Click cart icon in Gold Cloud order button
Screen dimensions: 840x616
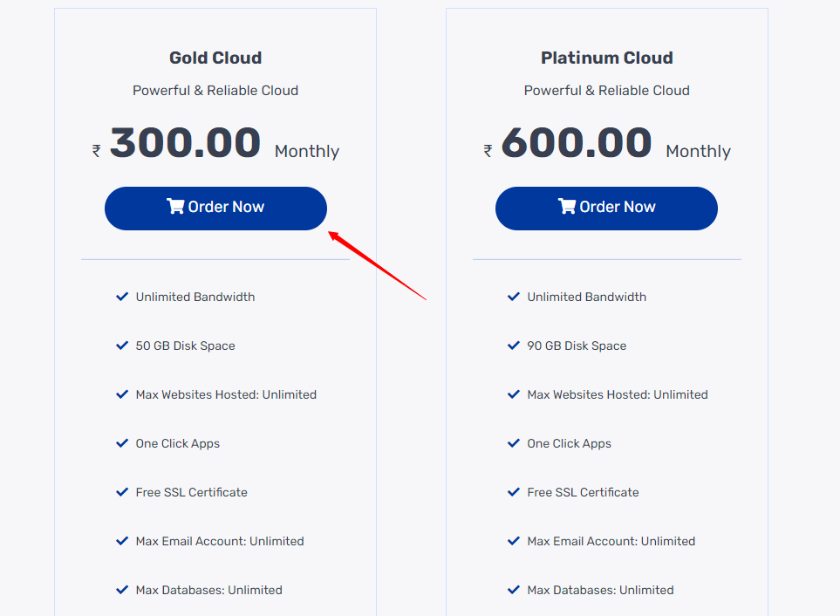click(x=175, y=206)
